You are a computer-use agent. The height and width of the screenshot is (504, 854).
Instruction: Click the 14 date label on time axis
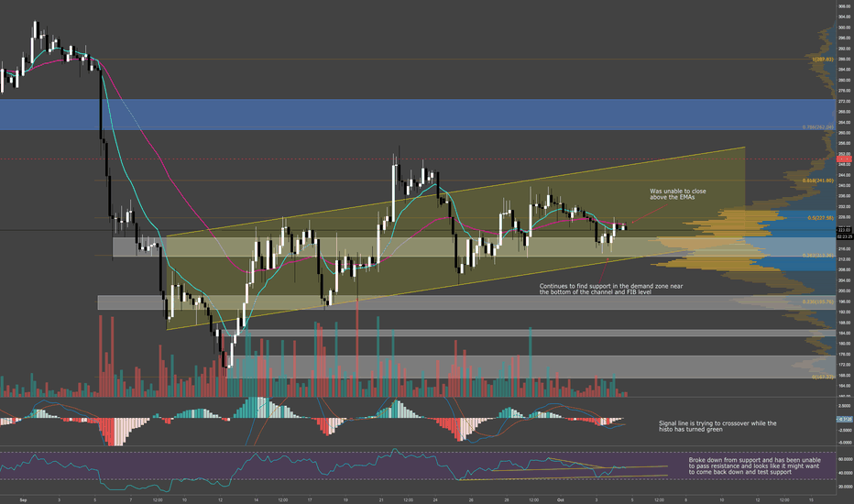[x=256, y=499]
